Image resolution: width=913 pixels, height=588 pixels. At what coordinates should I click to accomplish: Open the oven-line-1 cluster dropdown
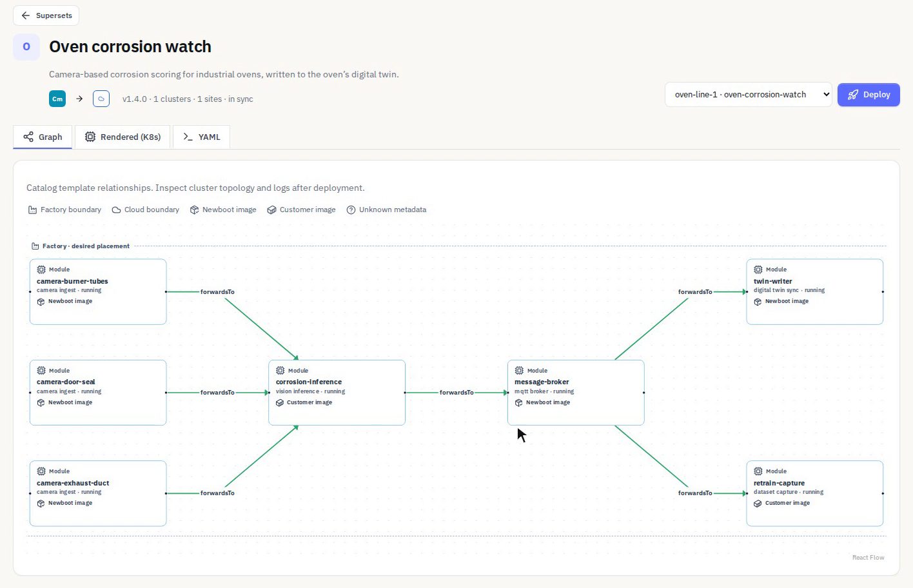[749, 95]
